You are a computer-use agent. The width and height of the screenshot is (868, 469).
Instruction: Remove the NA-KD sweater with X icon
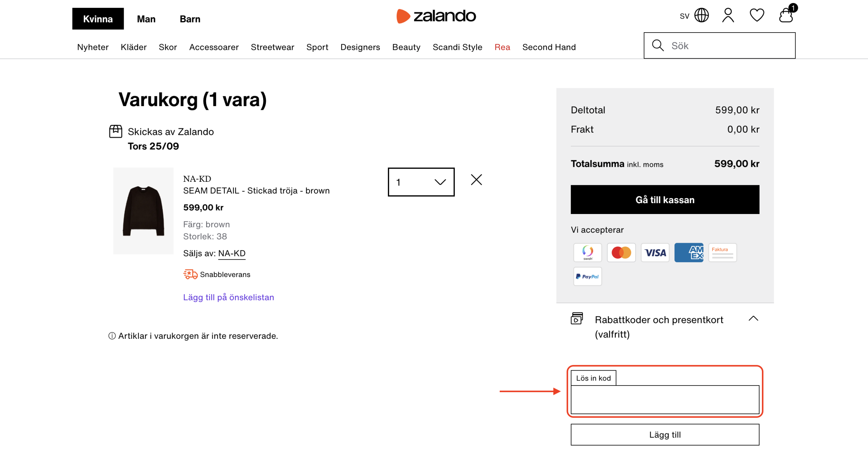tap(476, 180)
